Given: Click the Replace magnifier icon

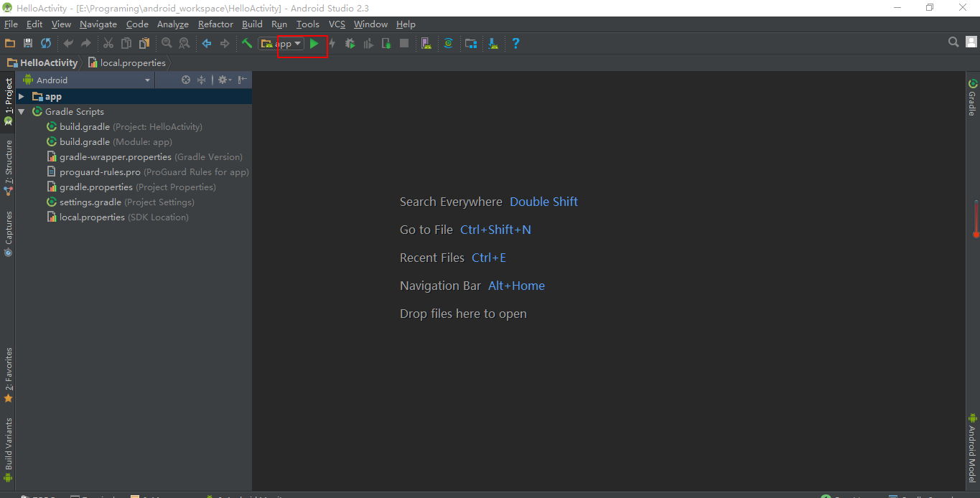Looking at the screenshot, I should (x=185, y=44).
